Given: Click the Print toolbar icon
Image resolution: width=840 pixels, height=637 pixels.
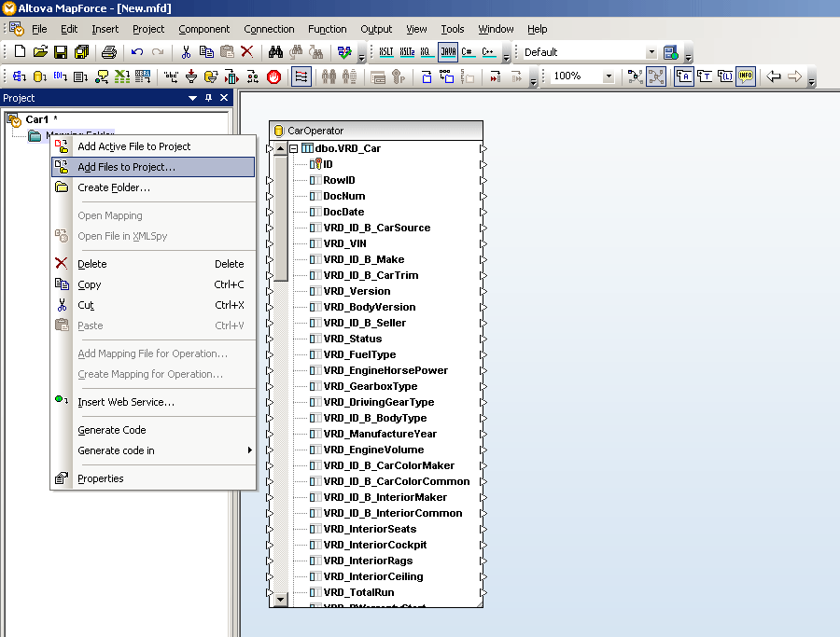Looking at the screenshot, I should pos(109,52).
